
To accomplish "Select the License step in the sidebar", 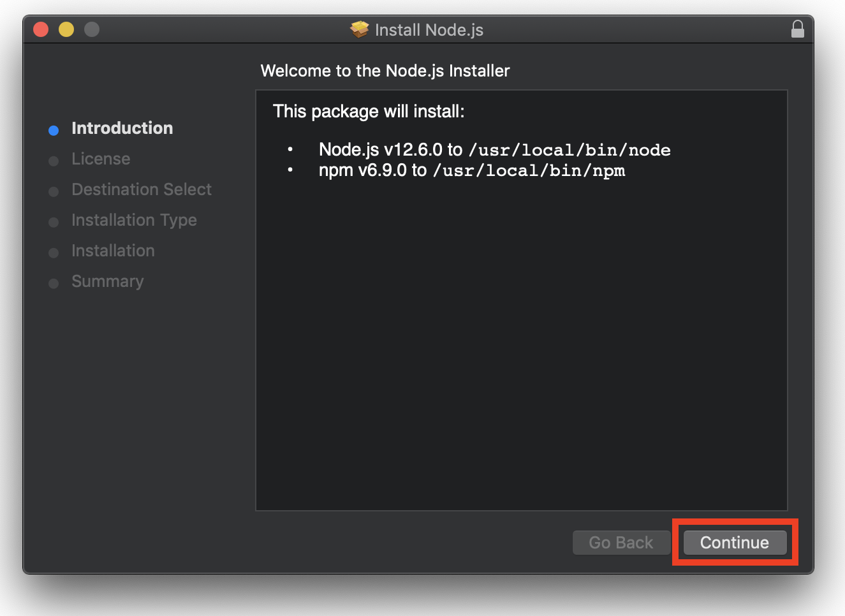I will (x=101, y=159).
